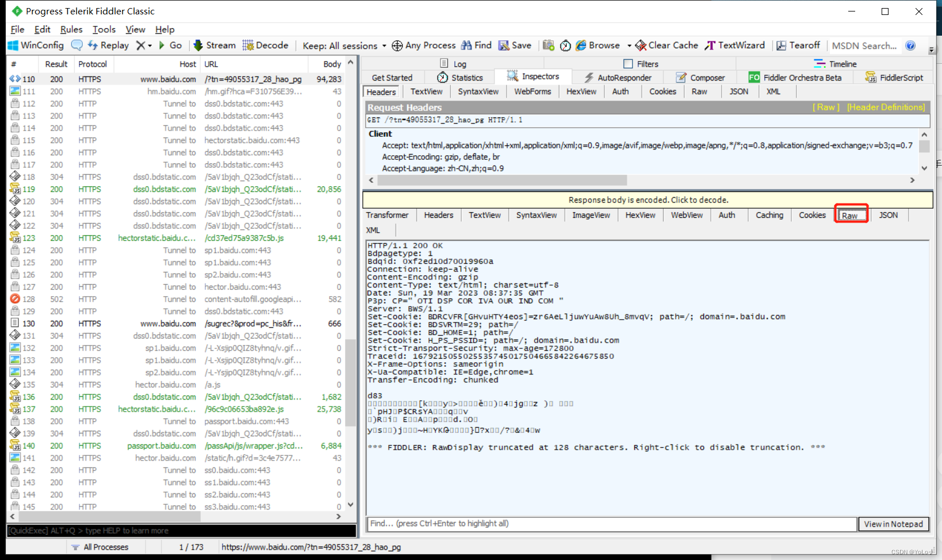
Task: Open the Fiddler Orchestra Beta tab
Action: [795, 78]
